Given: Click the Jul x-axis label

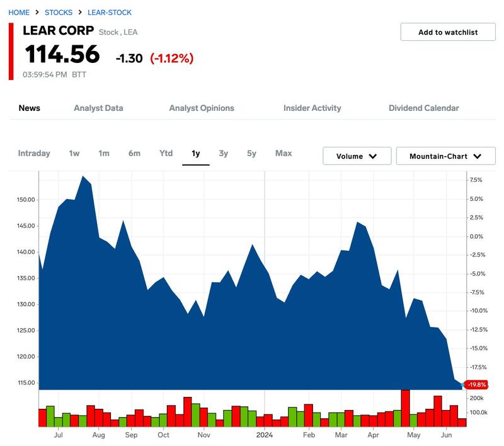Looking at the screenshot, I should pos(58,435).
